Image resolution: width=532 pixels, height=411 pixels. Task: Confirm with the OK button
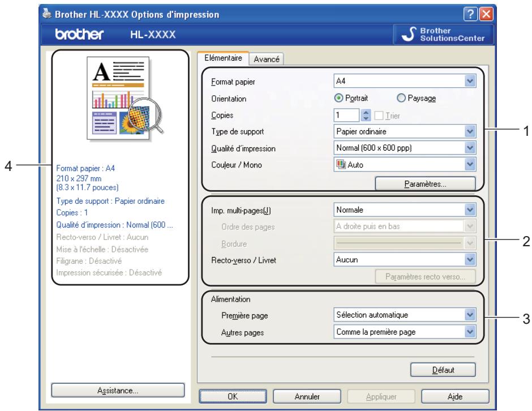pyautogui.click(x=233, y=396)
